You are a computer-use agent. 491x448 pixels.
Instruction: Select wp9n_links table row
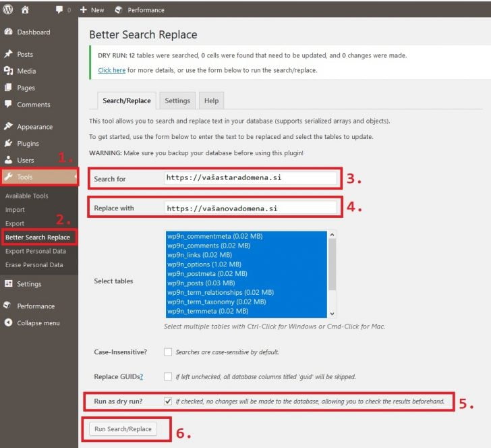(x=246, y=255)
